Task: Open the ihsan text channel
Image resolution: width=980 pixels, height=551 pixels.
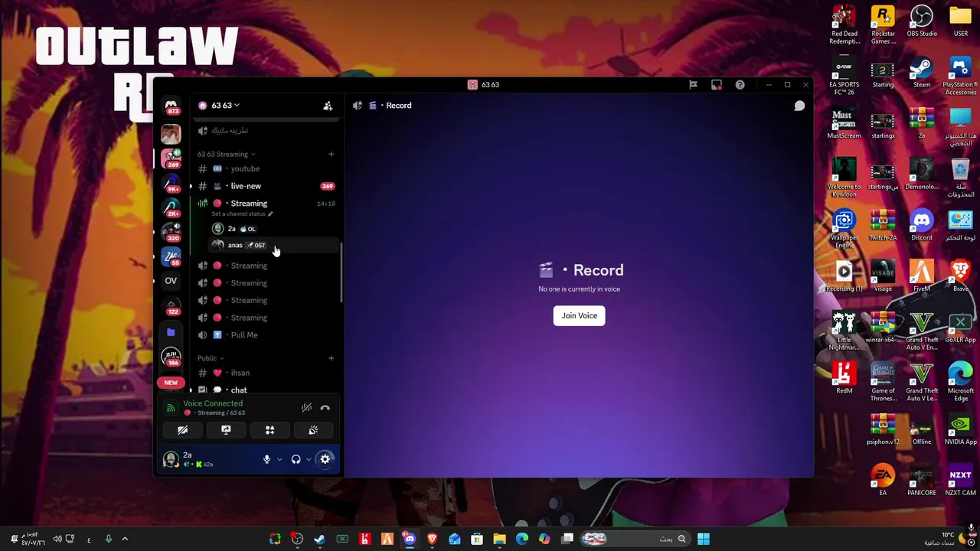Action: [x=265, y=373]
